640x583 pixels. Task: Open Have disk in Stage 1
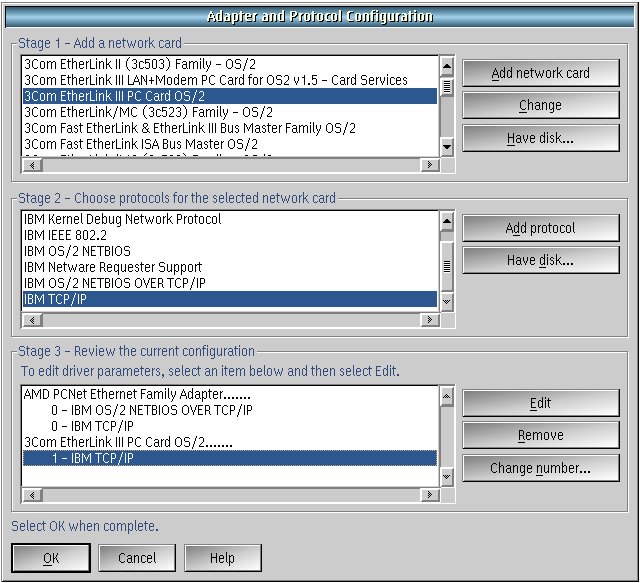(541, 138)
